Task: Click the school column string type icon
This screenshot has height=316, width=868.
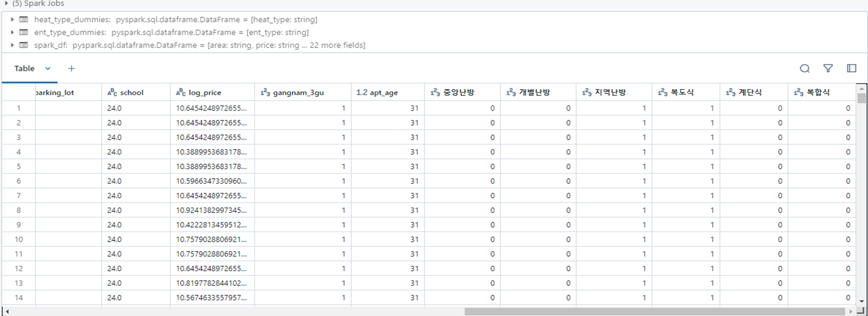Action: (112, 92)
